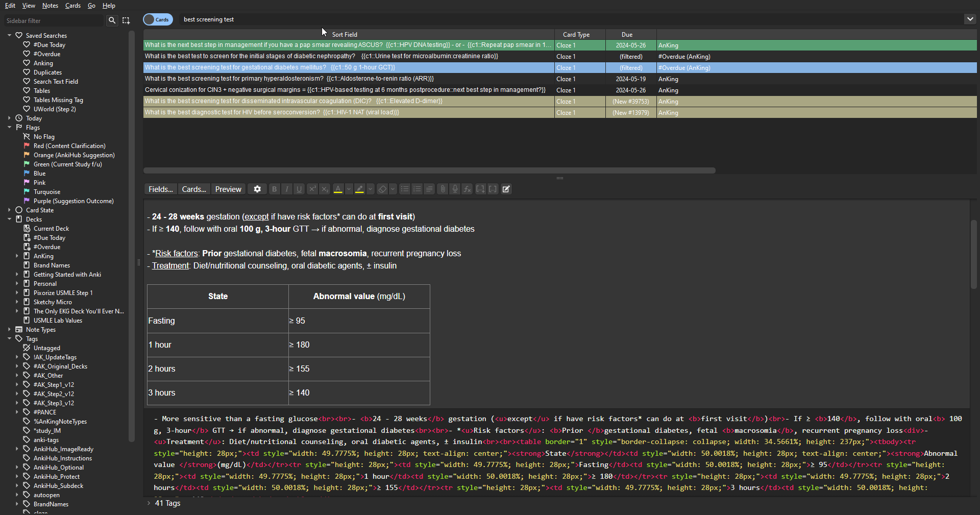Image resolution: width=980 pixels, height=515 pixels.
Task: Click the sidebar search magnifier icon
Action: point(112,20)
